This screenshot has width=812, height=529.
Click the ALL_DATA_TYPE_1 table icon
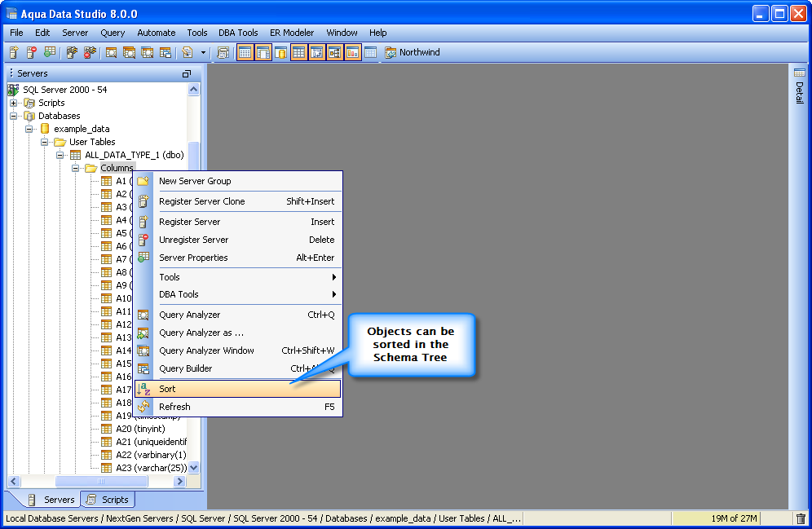[x=76, y=155]
